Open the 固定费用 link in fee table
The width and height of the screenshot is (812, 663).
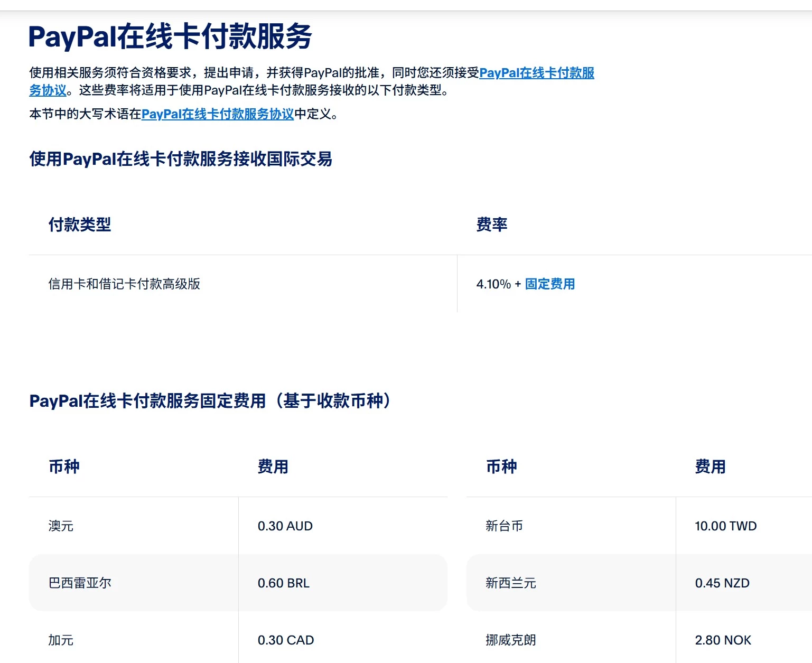[x=549, y=284]
